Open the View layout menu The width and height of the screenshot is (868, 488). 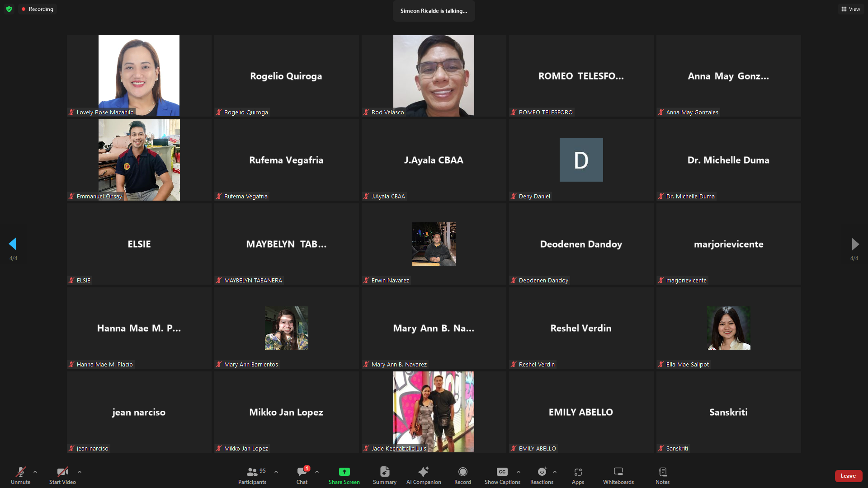point(851,9)
